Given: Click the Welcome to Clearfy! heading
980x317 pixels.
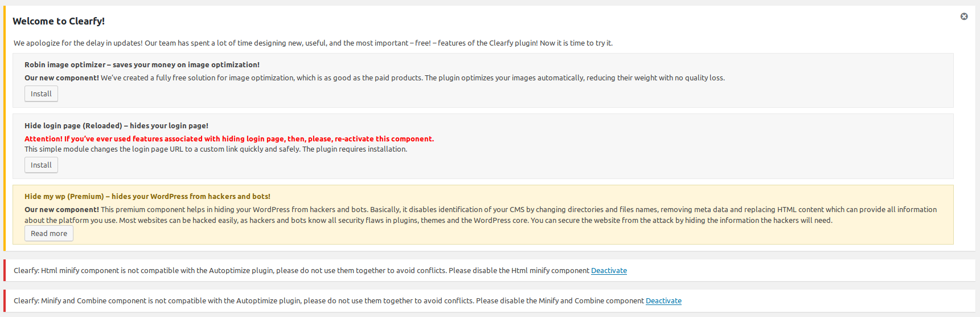Looking at the screenshot, I should tap(59, 21).
